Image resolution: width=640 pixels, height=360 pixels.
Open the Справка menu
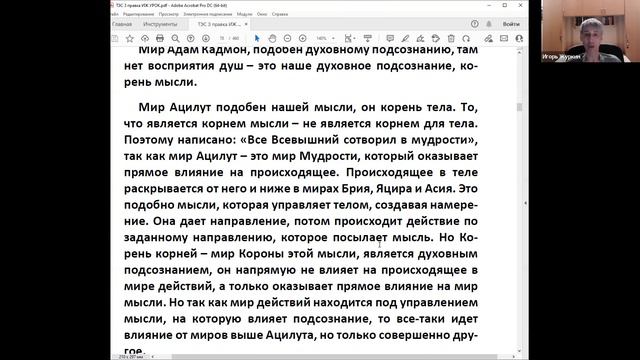[280, 14]
